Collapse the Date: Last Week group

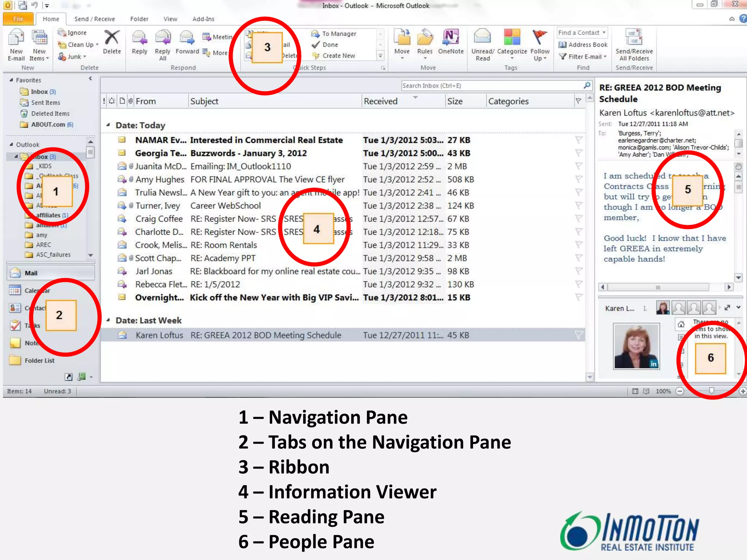point(108,320)
